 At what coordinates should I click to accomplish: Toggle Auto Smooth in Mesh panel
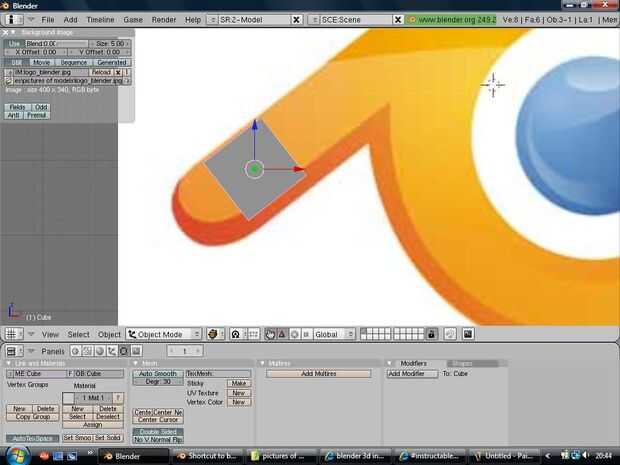158,374
